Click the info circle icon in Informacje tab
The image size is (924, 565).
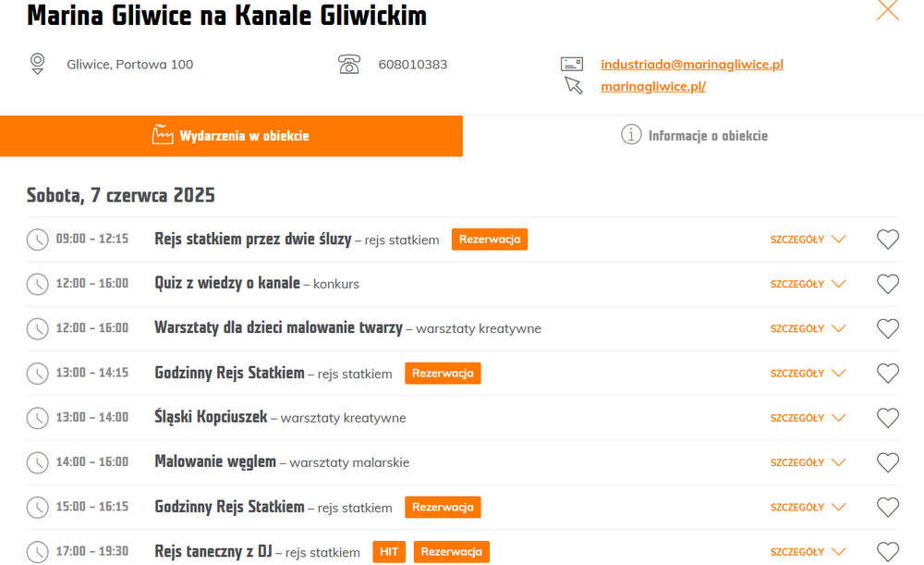(x=631, y=135)
